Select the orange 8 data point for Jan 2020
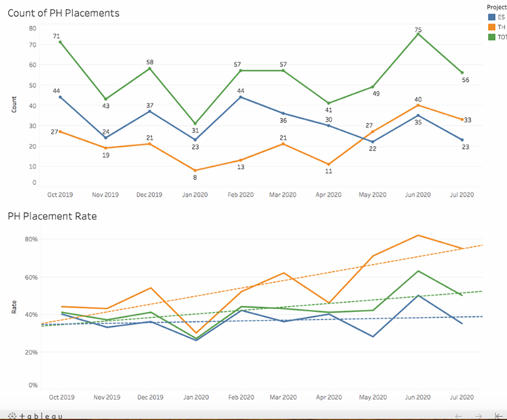Viewport: 507px width, 420px height. tap(195, 170)
